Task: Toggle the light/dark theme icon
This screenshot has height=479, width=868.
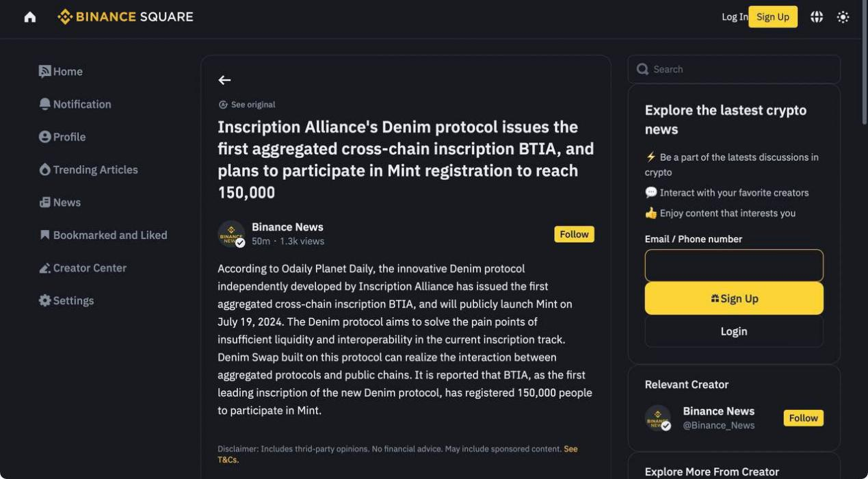Action: 843,17
